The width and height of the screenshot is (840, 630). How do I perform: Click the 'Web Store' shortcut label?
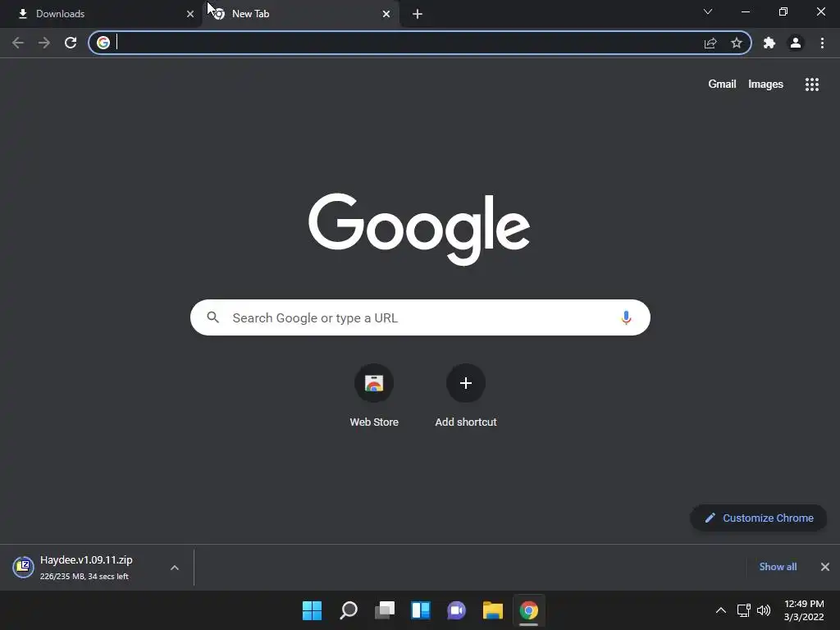(374, 422)
